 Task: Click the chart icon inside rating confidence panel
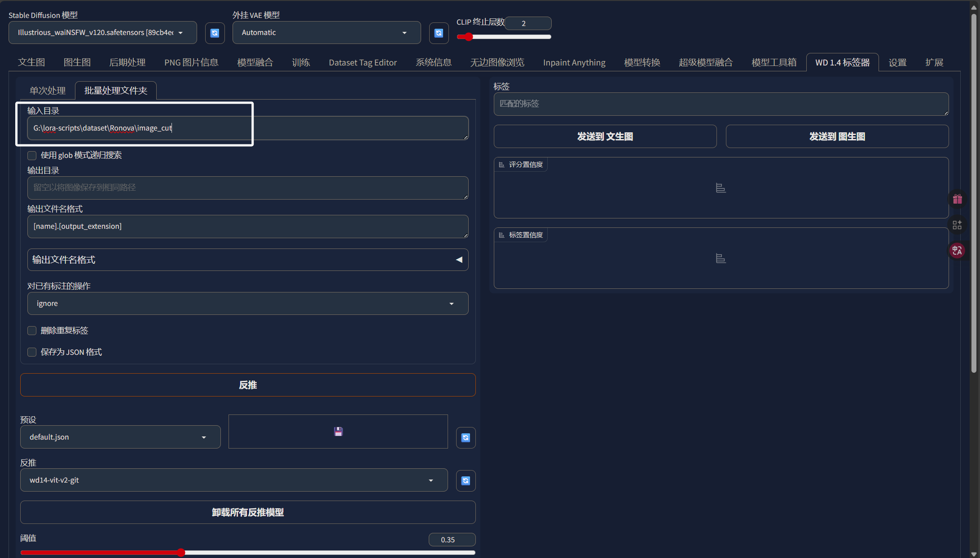pyautogui.click(x=721, y=188)
